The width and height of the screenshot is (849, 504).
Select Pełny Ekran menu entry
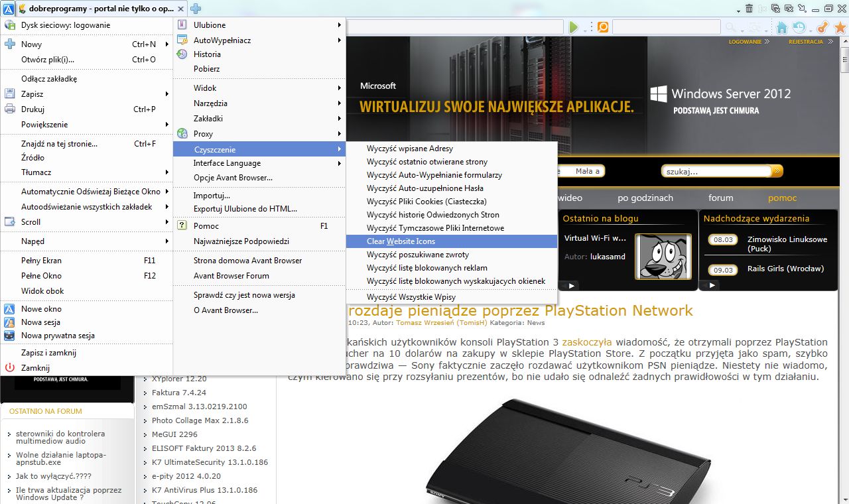pos(86,261)
